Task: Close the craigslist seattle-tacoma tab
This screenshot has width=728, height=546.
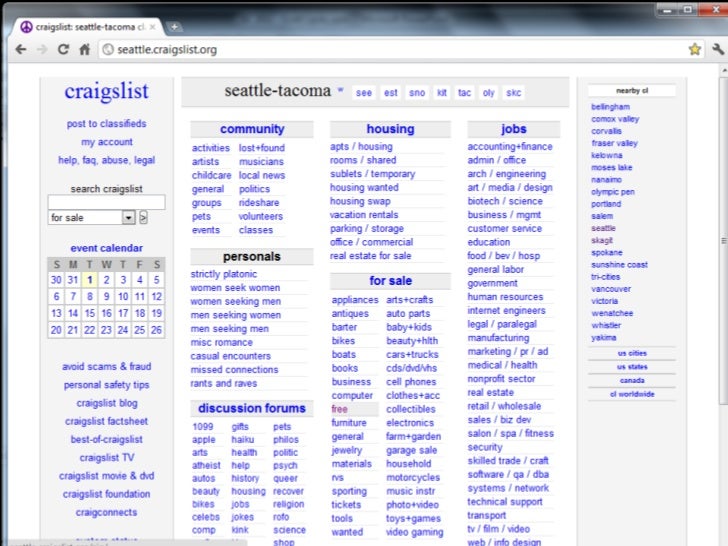Action: point(152,27)
